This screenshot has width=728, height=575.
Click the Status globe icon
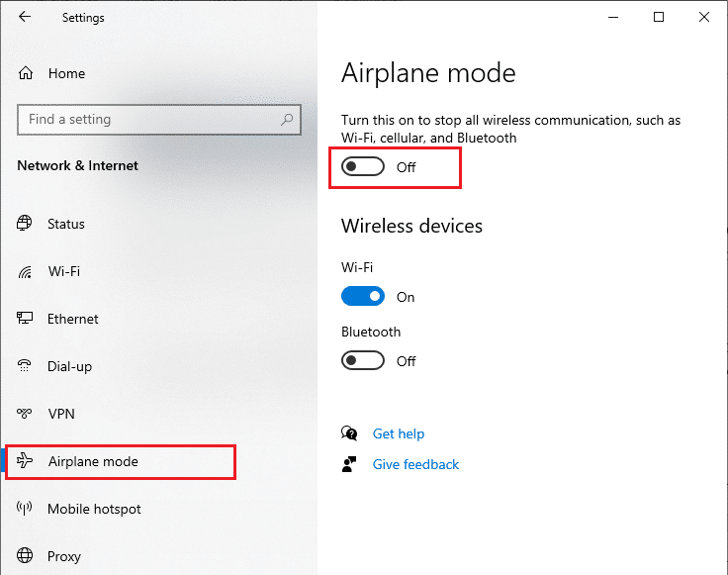click(x=25, y=224)
